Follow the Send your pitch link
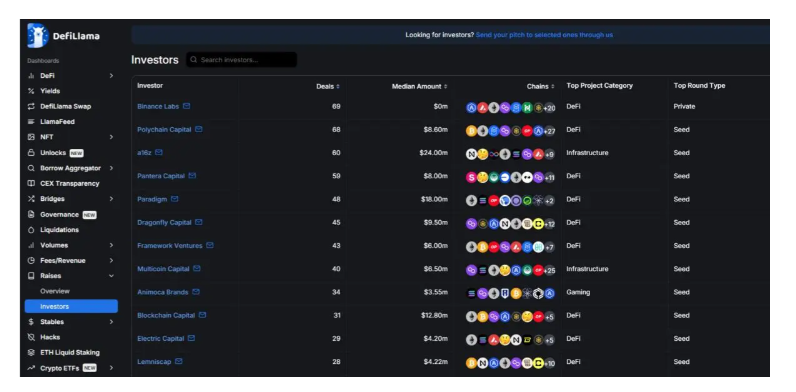This screenshot has height=392, width=796. click(544, 35)
